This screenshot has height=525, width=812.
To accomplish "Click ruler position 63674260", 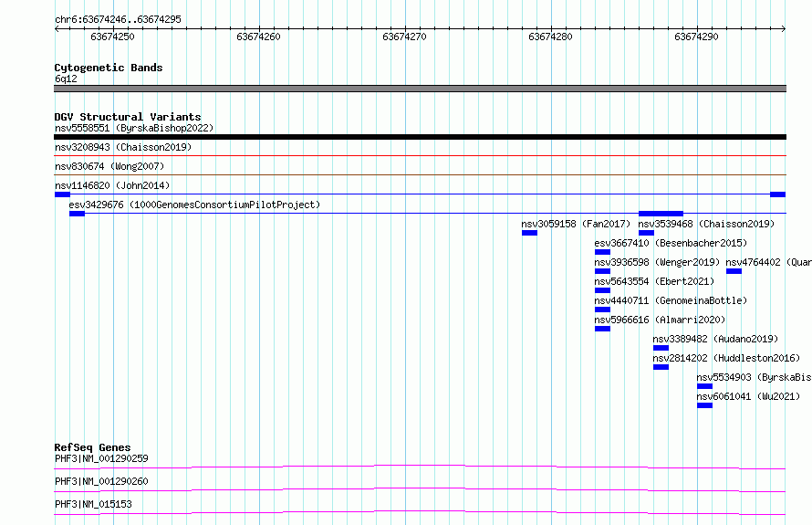I will click(x=258, y=37).
